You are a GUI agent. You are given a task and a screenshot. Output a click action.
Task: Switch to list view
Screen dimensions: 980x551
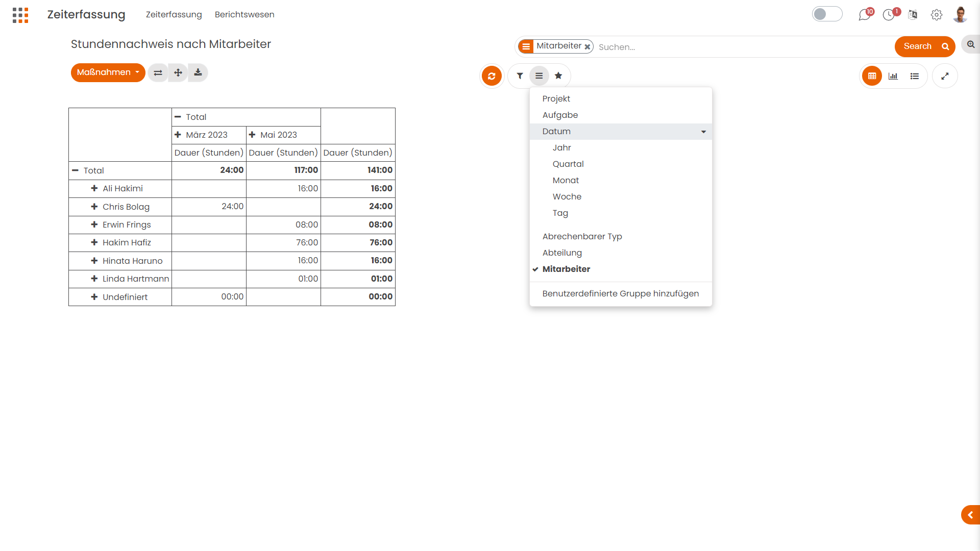(x=915, y=76)
